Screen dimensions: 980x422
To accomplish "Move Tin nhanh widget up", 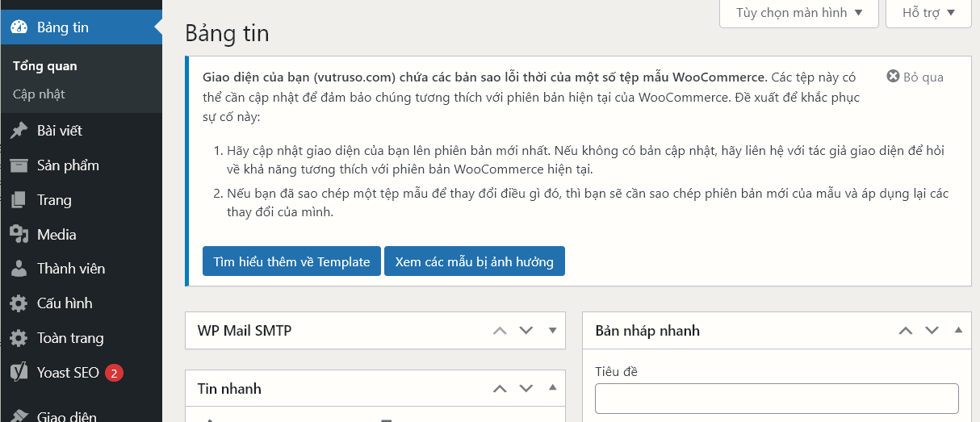I will (500, 388).
